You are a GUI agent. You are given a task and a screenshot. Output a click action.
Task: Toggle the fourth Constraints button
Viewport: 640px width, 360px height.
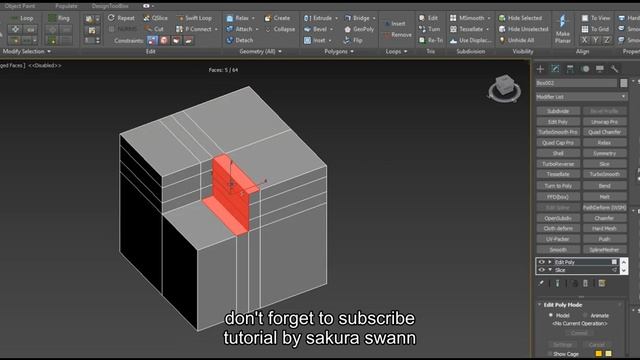189,40
